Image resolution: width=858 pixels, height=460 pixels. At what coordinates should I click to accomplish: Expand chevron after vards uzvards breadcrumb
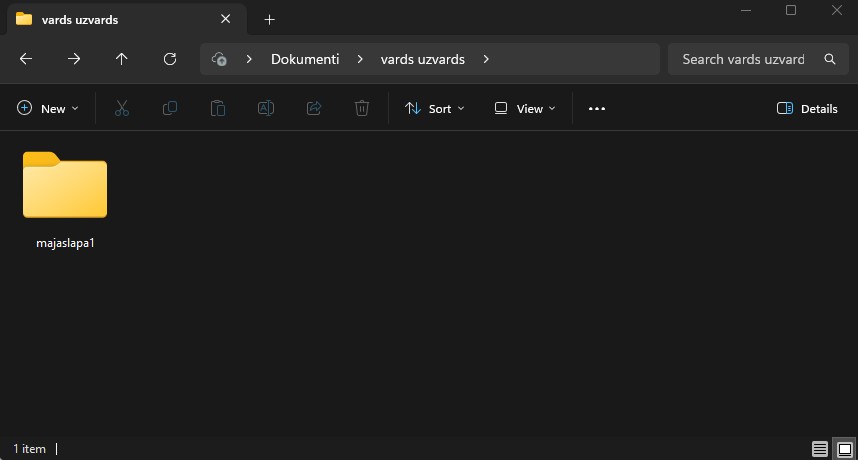coord(486,59)
